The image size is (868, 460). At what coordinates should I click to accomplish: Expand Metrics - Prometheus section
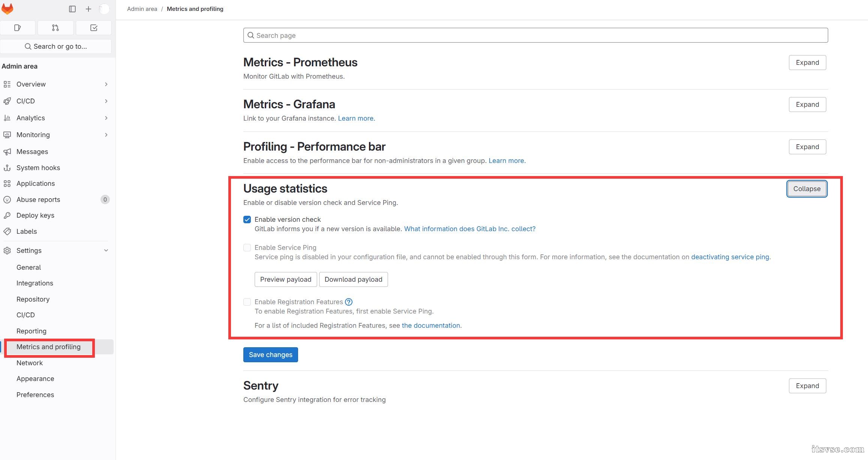(807, 63)
